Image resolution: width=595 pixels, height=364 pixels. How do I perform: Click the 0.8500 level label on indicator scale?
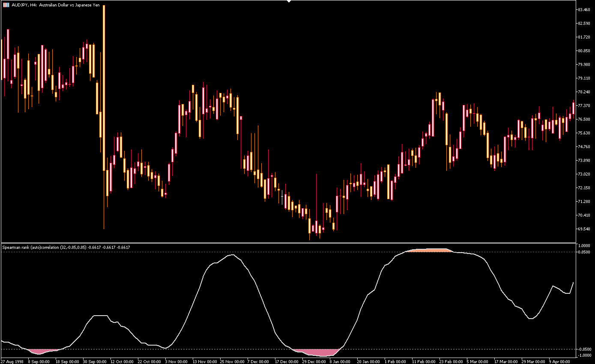pyautogui.click(x=584, y=252)
